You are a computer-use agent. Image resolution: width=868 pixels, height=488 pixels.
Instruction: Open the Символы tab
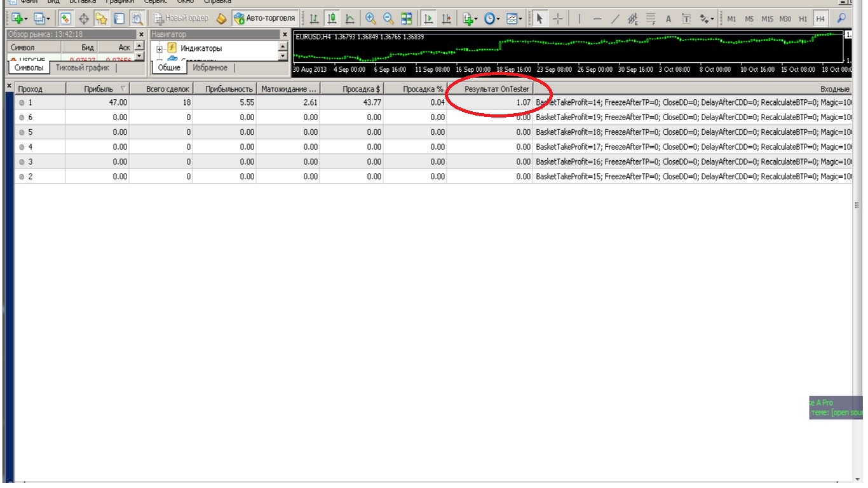(x=29, y=67)
